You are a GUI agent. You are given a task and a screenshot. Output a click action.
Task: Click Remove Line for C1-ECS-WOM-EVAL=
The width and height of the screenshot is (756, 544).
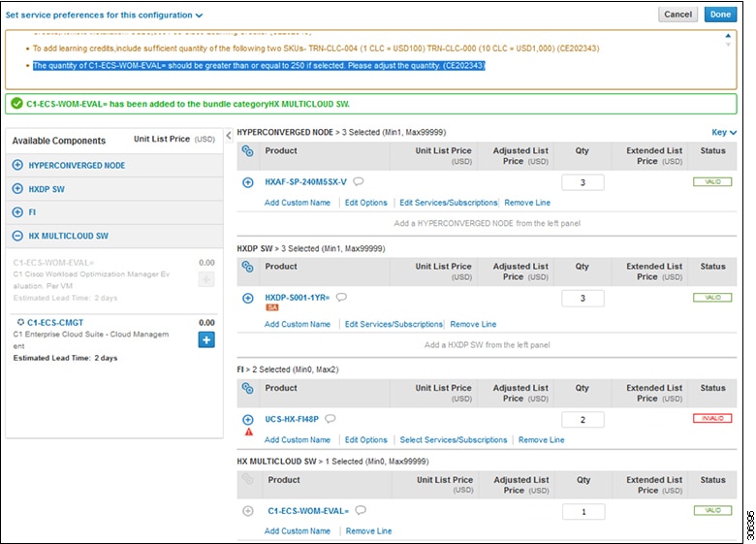click(368, 531)
